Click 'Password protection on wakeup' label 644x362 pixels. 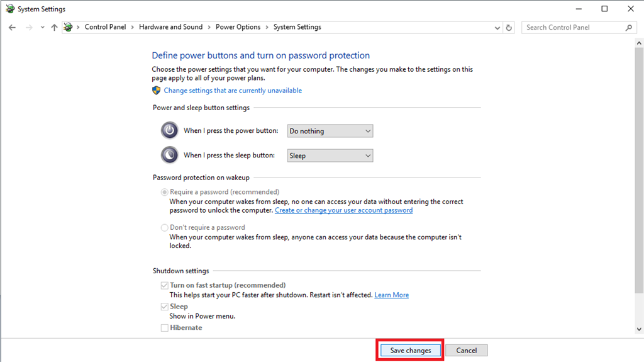point(201,178)
